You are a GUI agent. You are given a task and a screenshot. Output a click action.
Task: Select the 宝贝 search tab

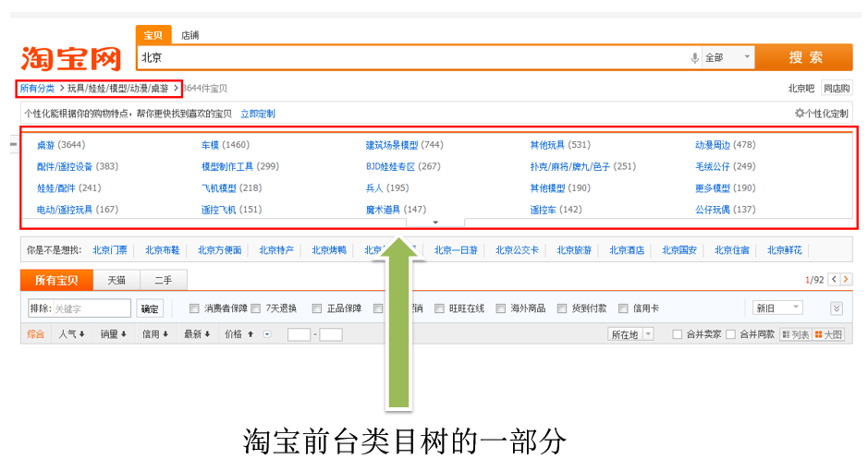(153, 35)
